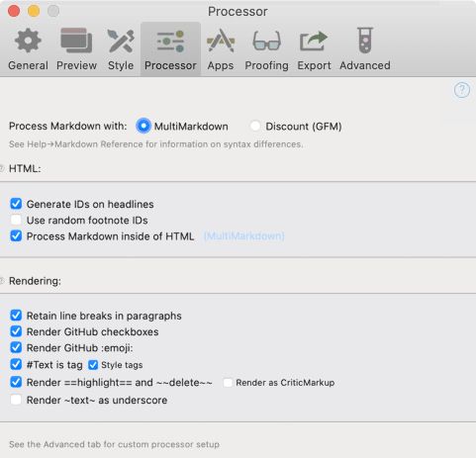Enable Use random footnote IDs
The height and width of the screenshot is (458, 476).
point(16,220)
